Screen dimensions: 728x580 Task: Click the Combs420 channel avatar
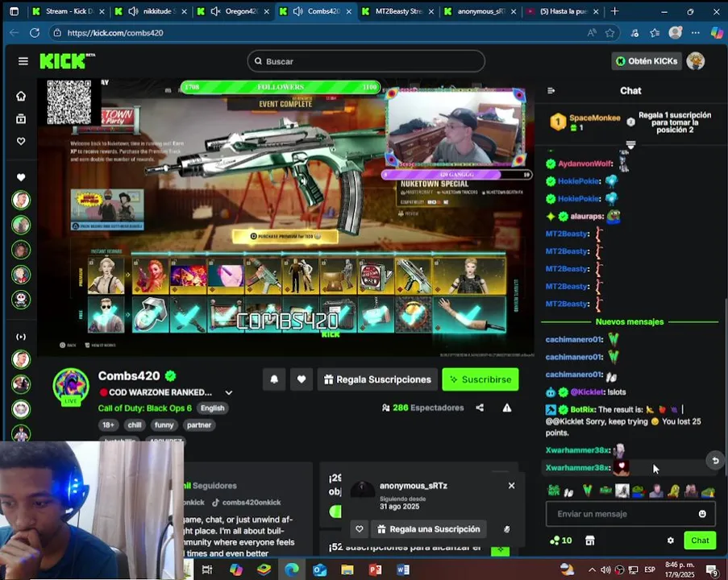coord(71,386)
